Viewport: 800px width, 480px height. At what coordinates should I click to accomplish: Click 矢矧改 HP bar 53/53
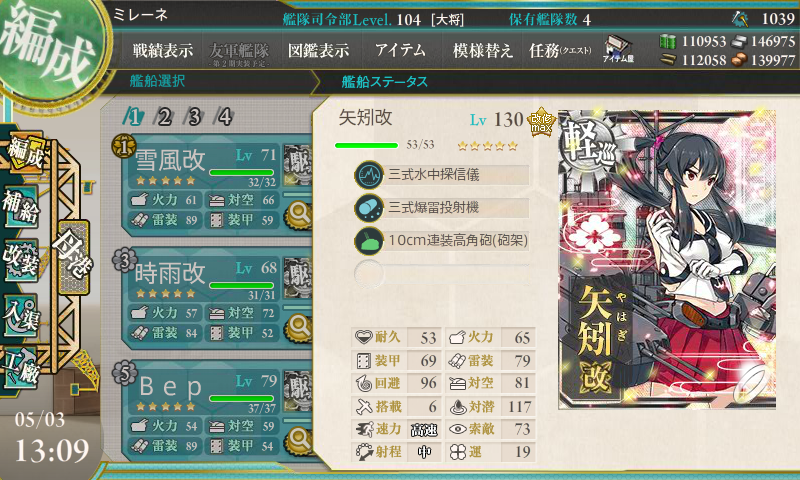[x=366, y=145]
